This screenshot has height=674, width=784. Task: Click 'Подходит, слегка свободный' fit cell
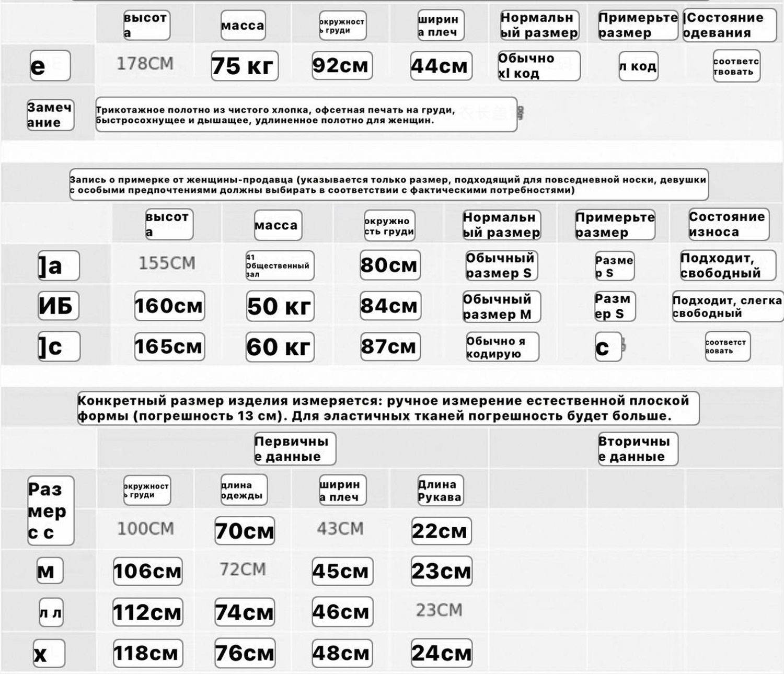[x=728, y=306]
